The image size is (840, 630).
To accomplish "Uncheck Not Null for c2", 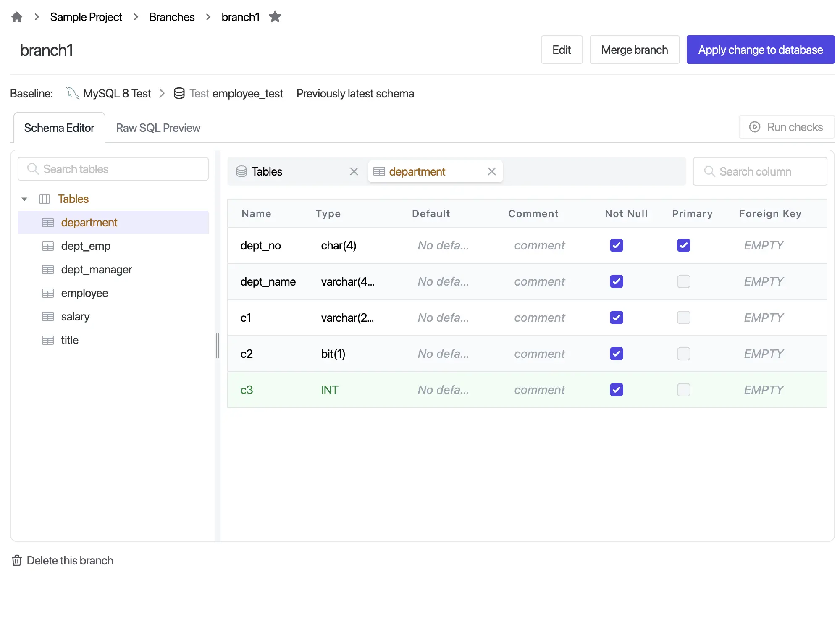I will (x=617, y=354).
